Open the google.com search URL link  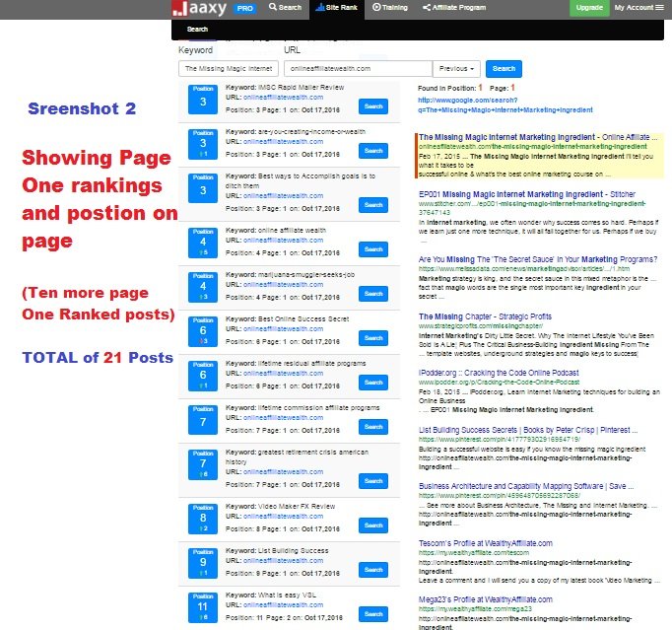click(505, 105)
